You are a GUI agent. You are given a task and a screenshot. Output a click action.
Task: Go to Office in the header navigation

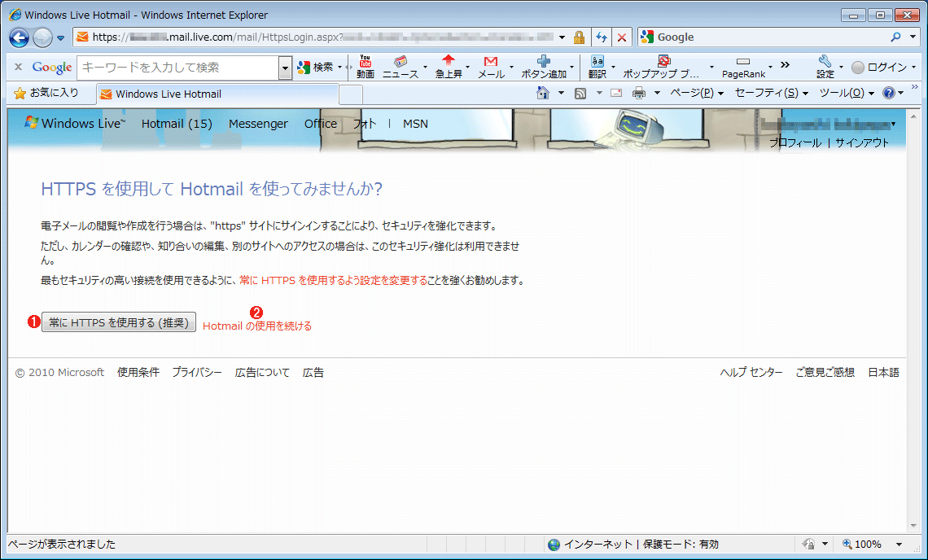tap(320, 123)
